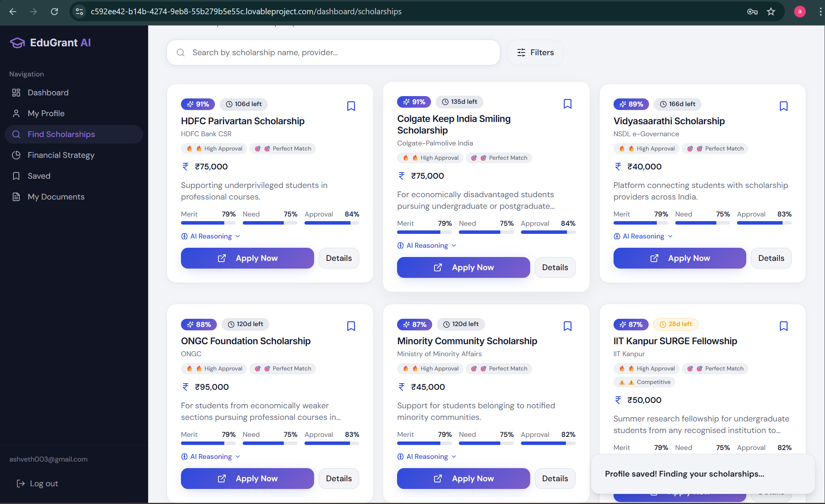Bookmark the HDFC Parivartan Scholarship card
This screenshot has height=504, width=825.
[351, 106]
